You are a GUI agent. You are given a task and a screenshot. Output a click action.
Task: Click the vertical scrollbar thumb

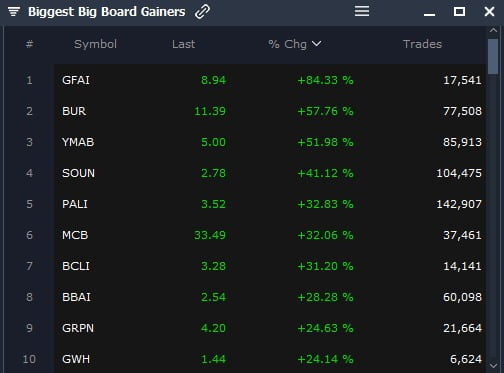coord(493,57)
